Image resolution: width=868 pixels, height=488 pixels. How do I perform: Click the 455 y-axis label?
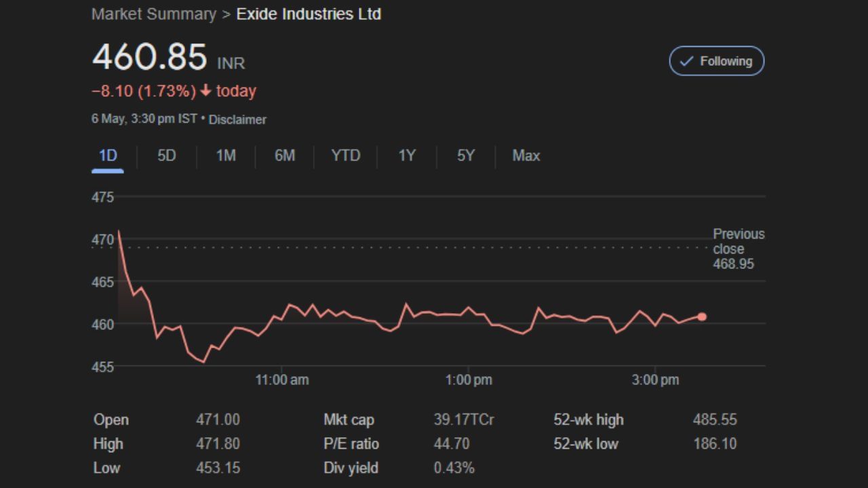click(103, 367)
